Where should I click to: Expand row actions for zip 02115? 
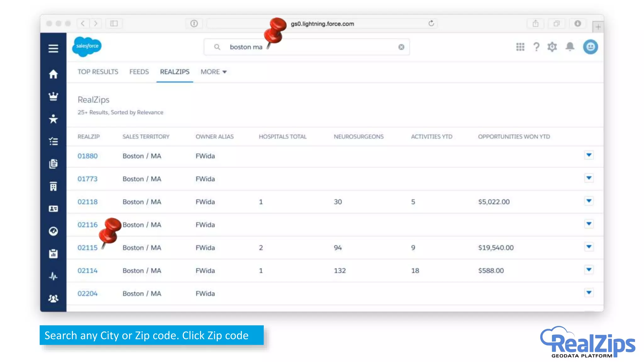(589, 247)
